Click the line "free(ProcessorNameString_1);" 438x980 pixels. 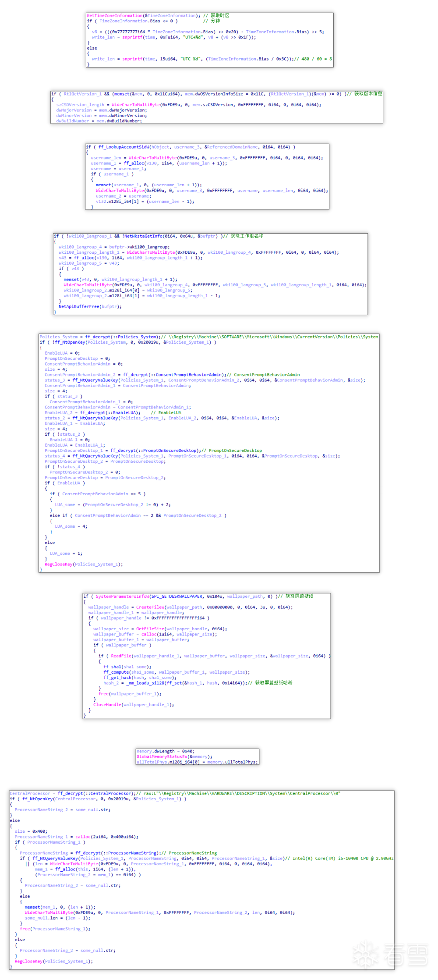[55, 929]
